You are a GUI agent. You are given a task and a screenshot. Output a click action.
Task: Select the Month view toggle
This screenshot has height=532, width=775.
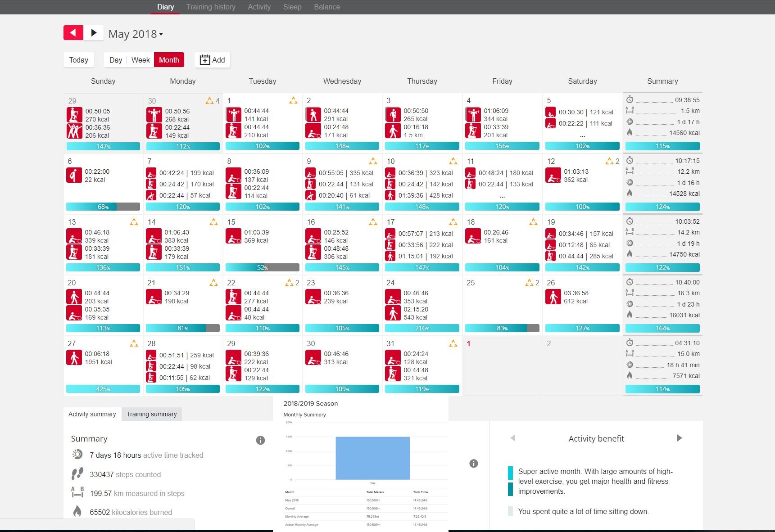click(169, 60)
